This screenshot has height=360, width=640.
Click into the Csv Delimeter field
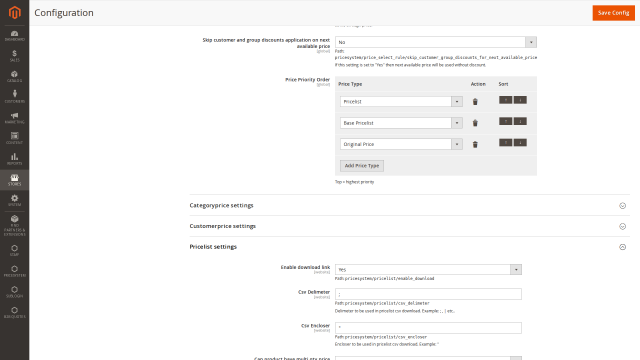(428, 294)
